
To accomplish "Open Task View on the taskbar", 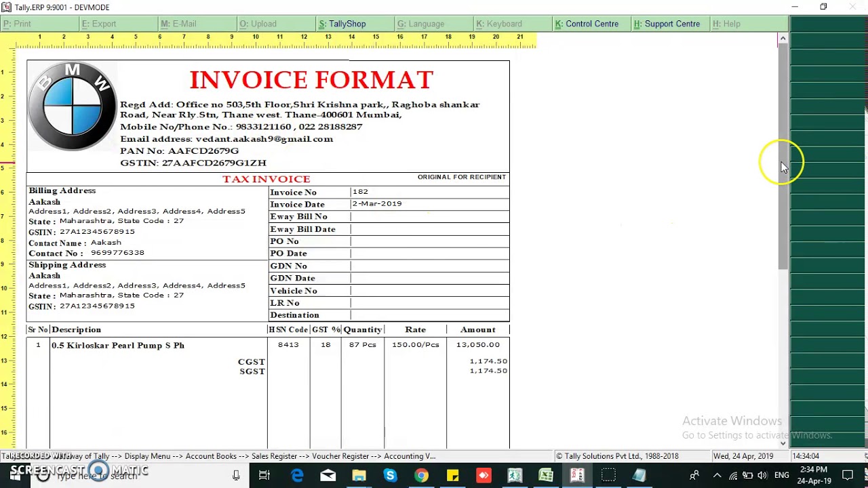I will tap(264, 475).
